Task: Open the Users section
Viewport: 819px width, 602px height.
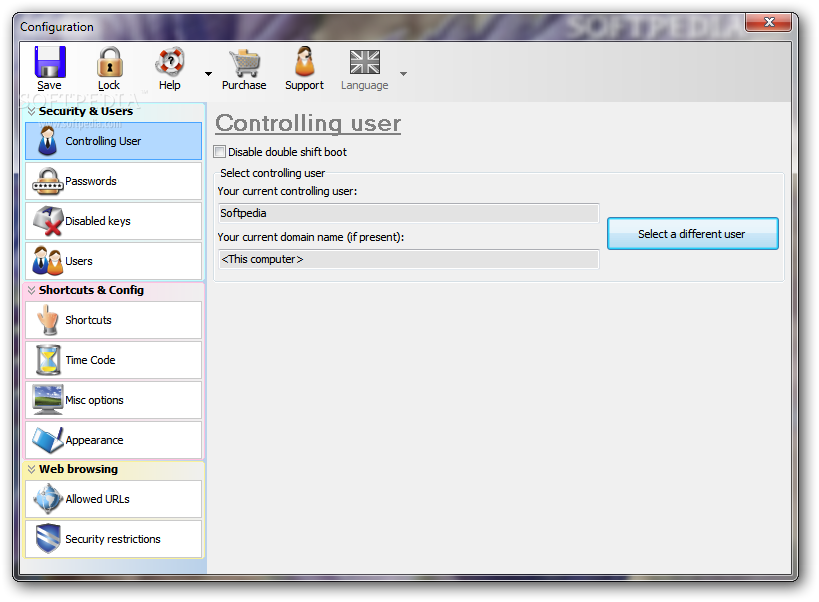Action: pos(113,261)
